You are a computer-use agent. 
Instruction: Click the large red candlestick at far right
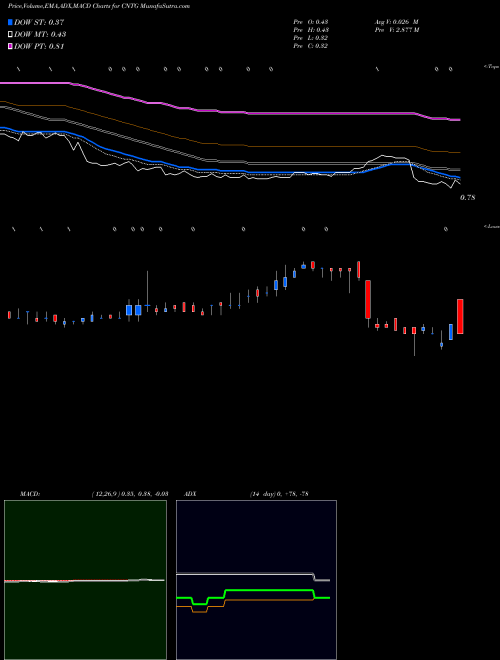460,317
